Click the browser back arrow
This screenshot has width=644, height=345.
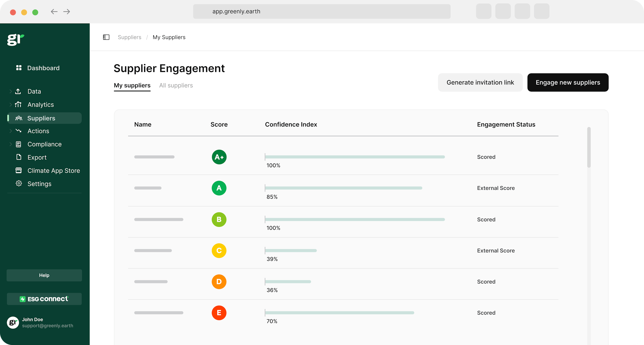[54, 12]
